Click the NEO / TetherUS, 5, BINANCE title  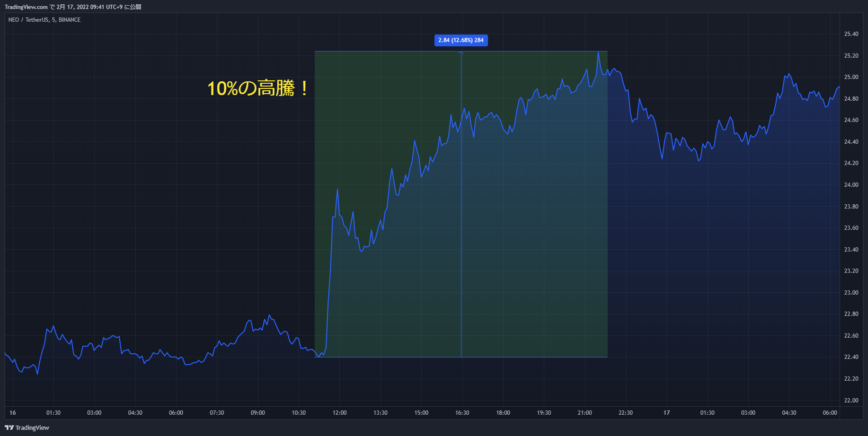[44, 20]
